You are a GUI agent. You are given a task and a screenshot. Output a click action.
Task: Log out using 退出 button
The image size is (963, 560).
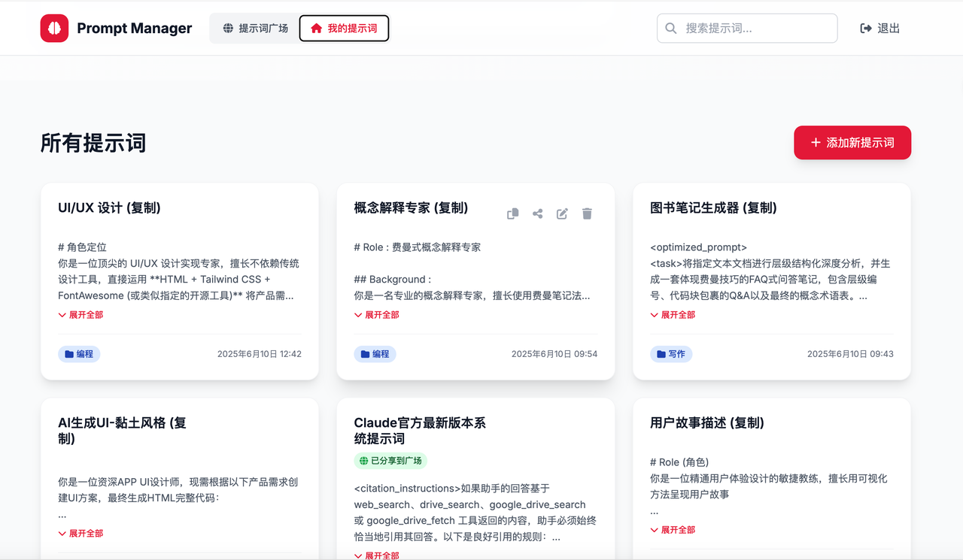(880, 29)
